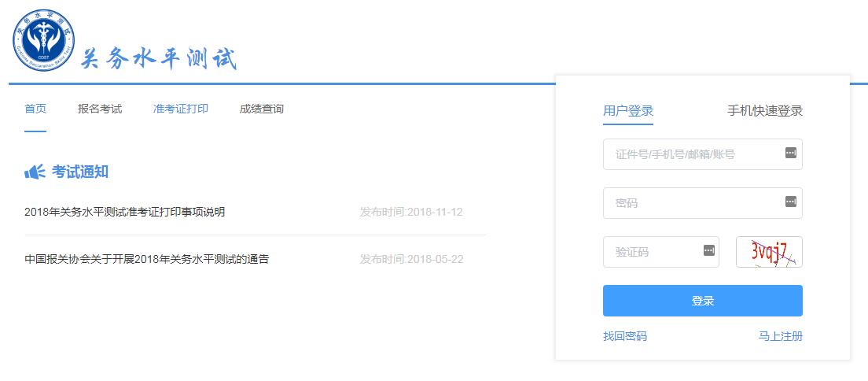Focus the 验证码 captcha input field

(661, 252)
